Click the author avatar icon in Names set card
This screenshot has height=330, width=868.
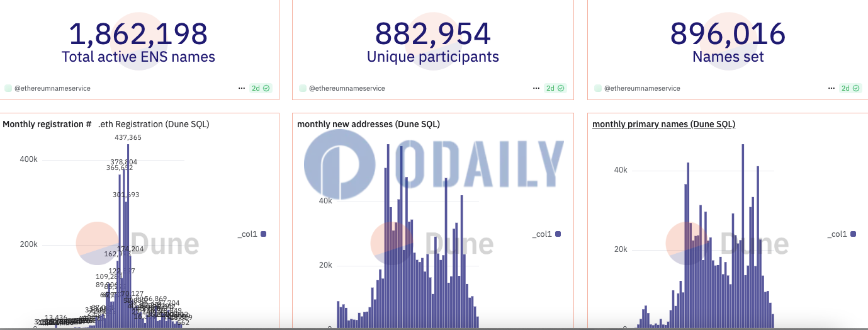coord(598,88)
